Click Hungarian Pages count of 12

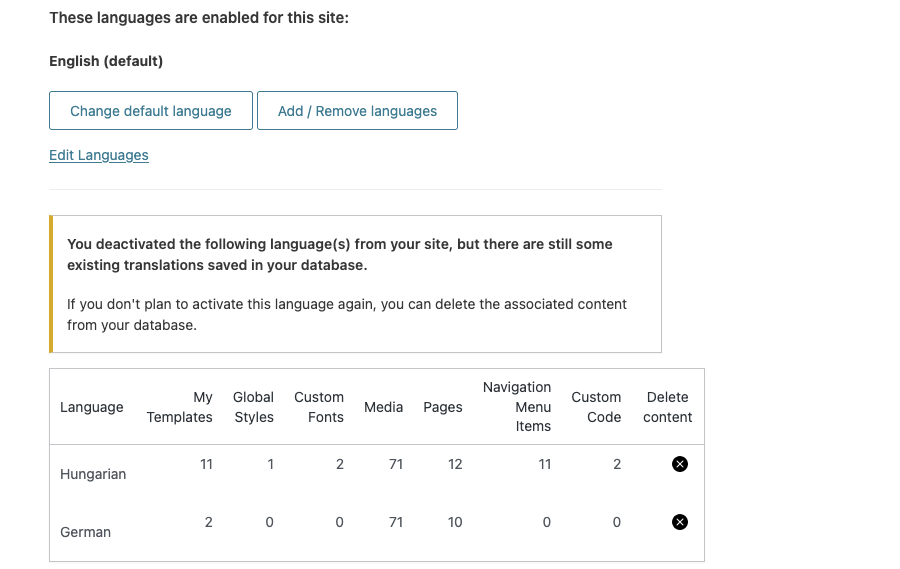[455, 464]
